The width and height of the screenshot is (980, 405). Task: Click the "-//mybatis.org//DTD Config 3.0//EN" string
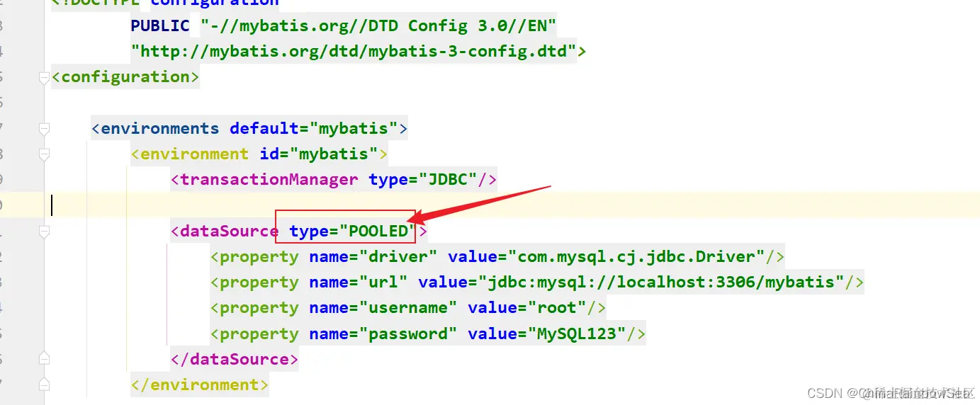click(379, 26)
